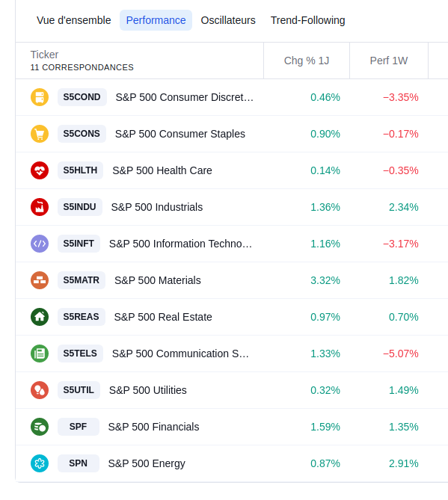Click the 0.90% daily change value
This screenshot has height=500, width=448.
point(325,135)
